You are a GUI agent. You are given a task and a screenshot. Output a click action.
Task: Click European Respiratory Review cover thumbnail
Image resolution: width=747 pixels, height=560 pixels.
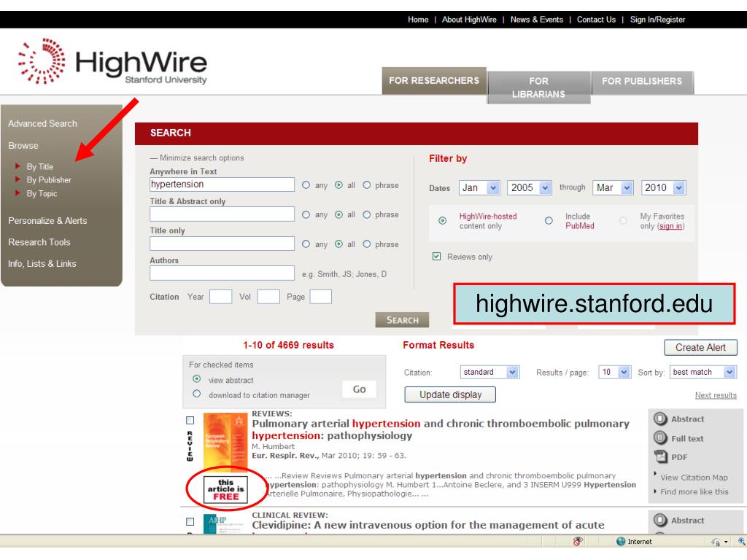(x=225, y=441)
